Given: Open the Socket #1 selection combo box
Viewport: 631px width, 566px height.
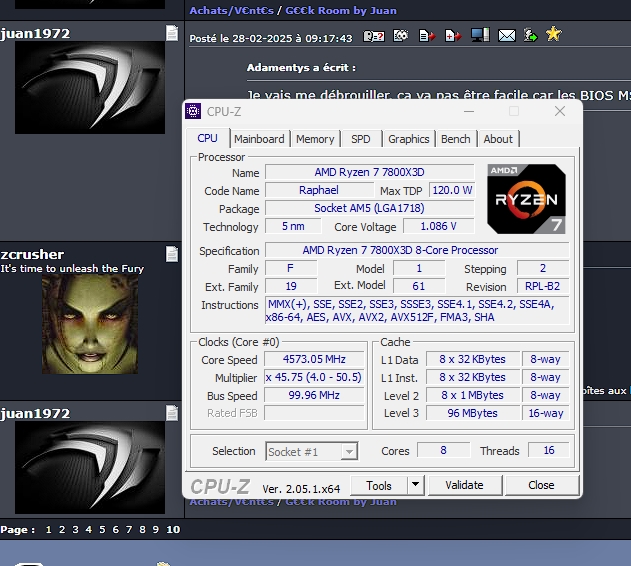Looking at the screenshot, I should click(311, 452).
